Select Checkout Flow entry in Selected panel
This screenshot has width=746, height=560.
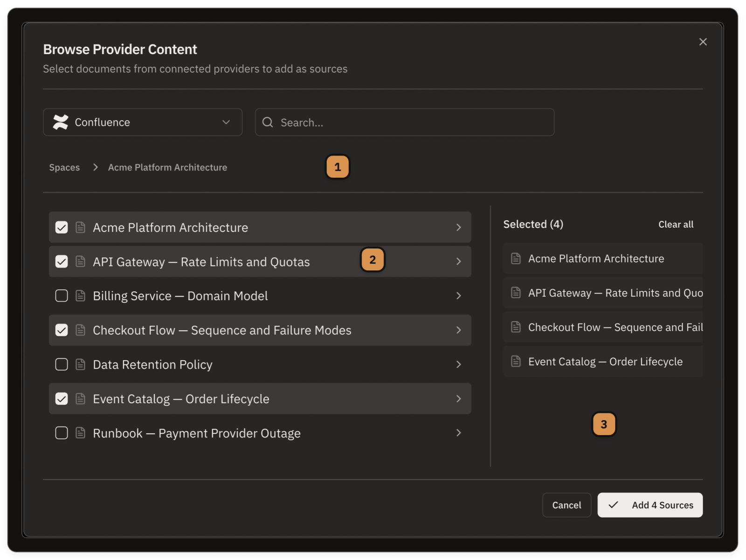(x=603, y=327)
